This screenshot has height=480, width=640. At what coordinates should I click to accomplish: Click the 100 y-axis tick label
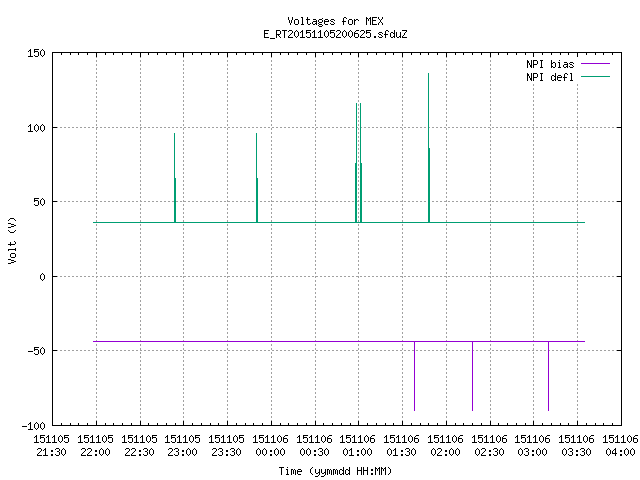pyautogui.click(x=36, y=128)
